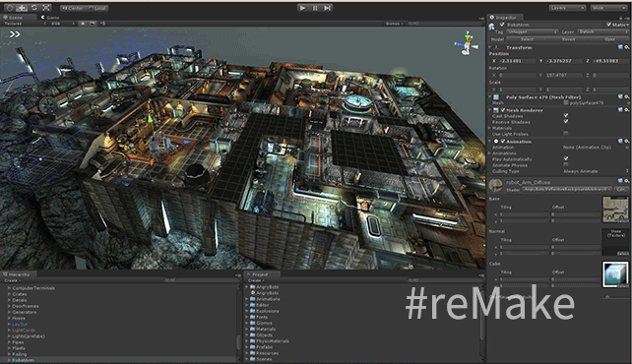Image resolution: width=632 pixels, height=364 pixels.
Task: Click the double-arrow icon in Scene view
Action: coord(15,34)
